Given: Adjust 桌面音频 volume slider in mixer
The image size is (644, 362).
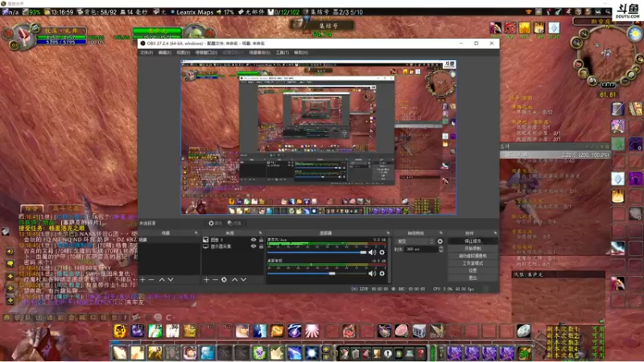Looking at the screenshot, I should [316, 274].
